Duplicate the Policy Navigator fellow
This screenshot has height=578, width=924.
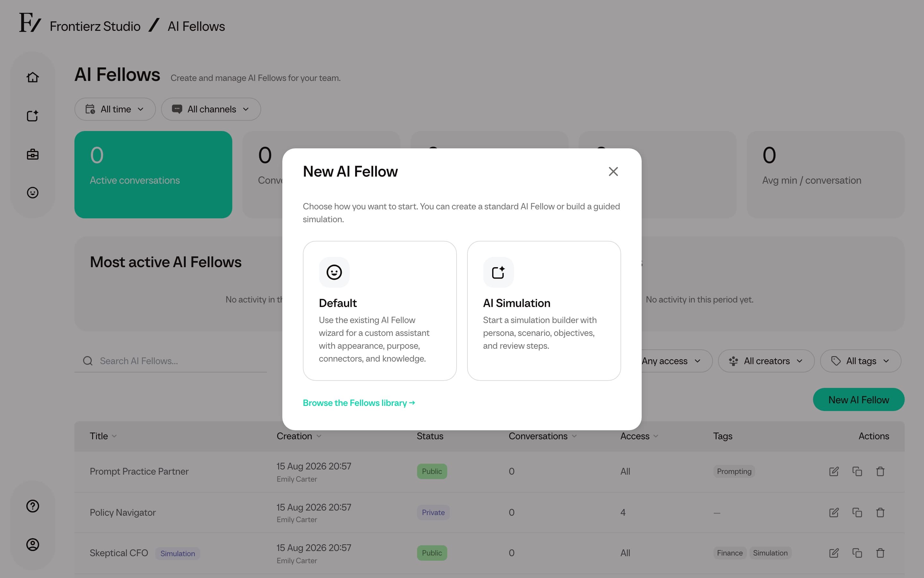point(857,512)
